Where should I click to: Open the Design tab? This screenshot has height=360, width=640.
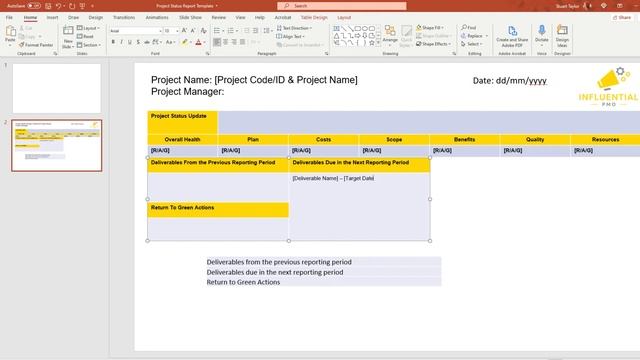(96, 18)
